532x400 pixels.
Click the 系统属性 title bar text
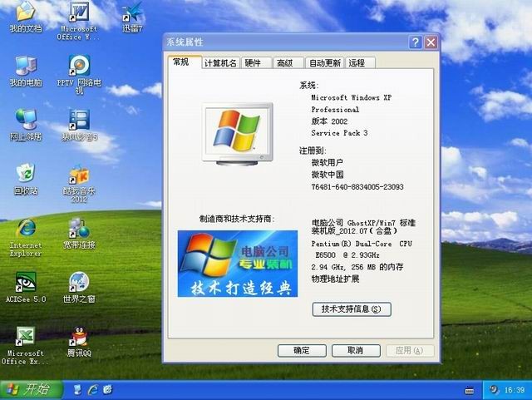click(185, 42)
